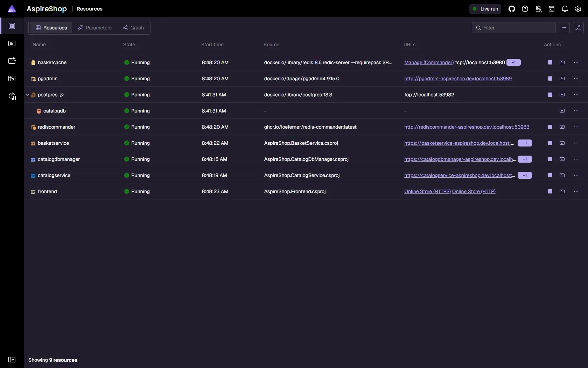Image resolution: width=588 pixels, height=368 pixels.
Task: View console logs for catalogdb
Action: click(562, 111)
